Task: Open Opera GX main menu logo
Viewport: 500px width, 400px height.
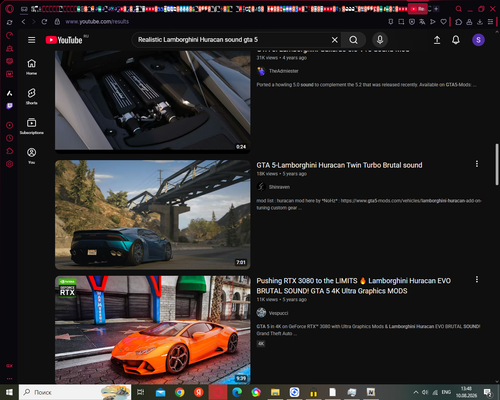Action: (x=9, y=9)
